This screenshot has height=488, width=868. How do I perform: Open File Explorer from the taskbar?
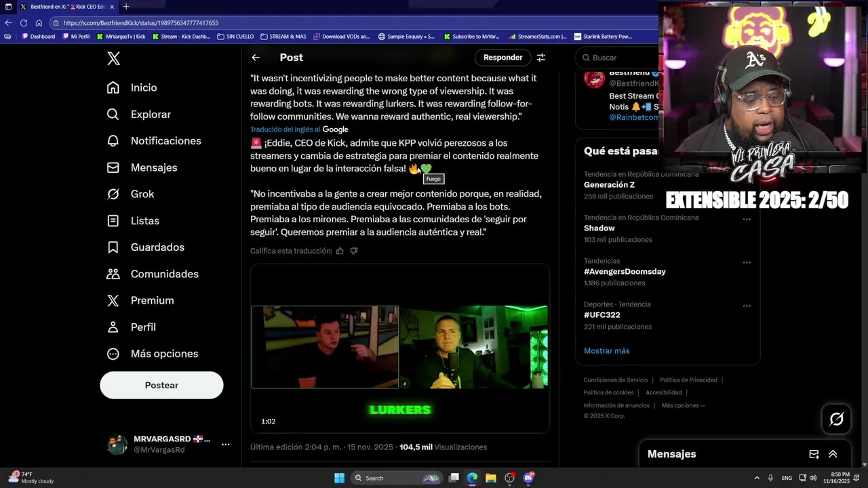coord(490,478)
